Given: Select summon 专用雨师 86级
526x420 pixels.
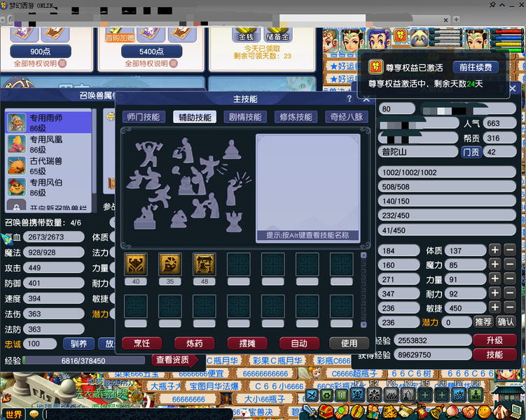Looking at the screenshot, I should click(49, 122).
